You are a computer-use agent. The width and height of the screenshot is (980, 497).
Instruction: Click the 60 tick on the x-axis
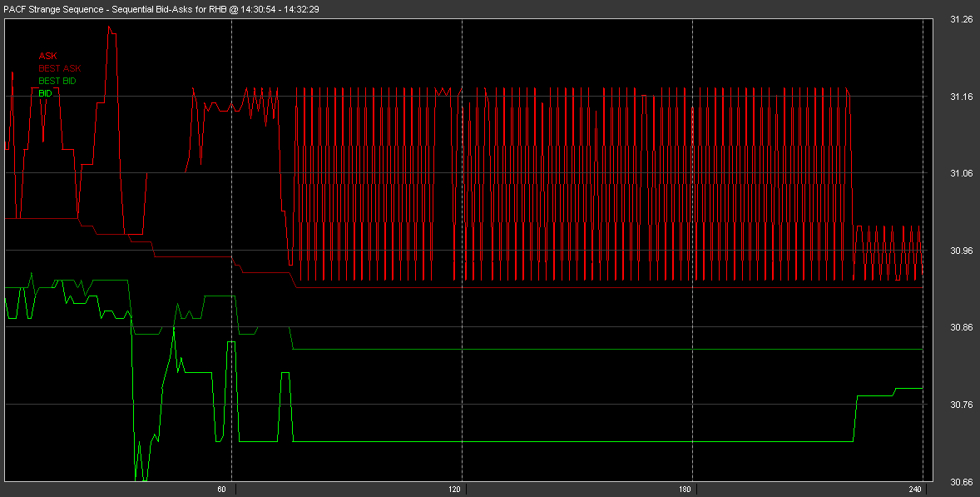point(221,490)
